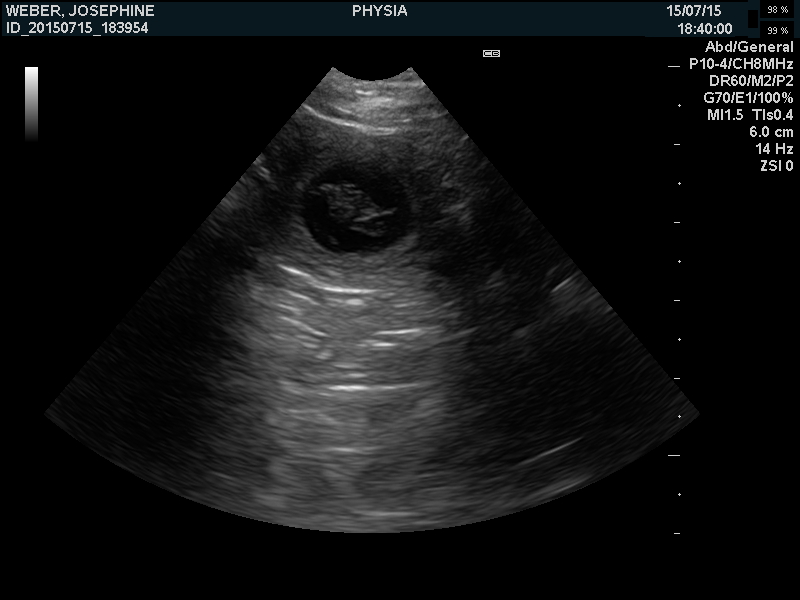The height and width of the screenshot is (600, 800).
Task: Click the 14 Hz frame rate
Action: click(x=774, y=148)
